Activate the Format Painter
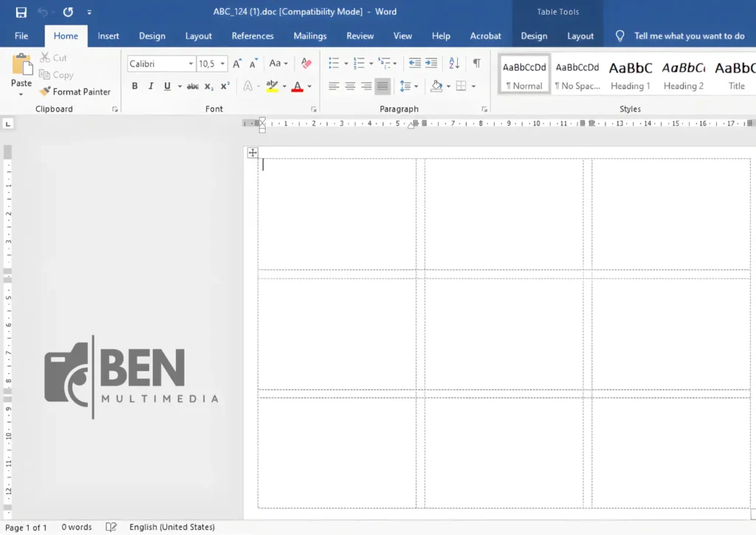The image size is (756, 535). 76,91
